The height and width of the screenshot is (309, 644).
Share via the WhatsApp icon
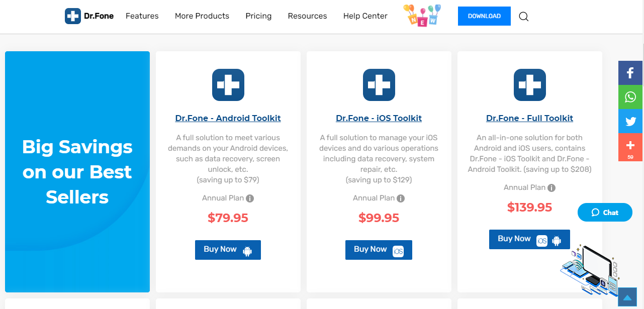click(x=630, y=97)
